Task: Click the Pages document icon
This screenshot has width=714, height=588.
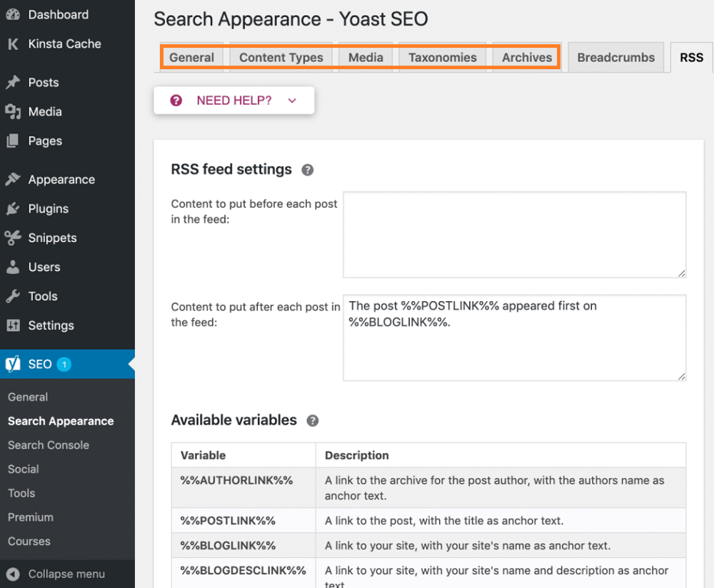Action: click(13, 141)
